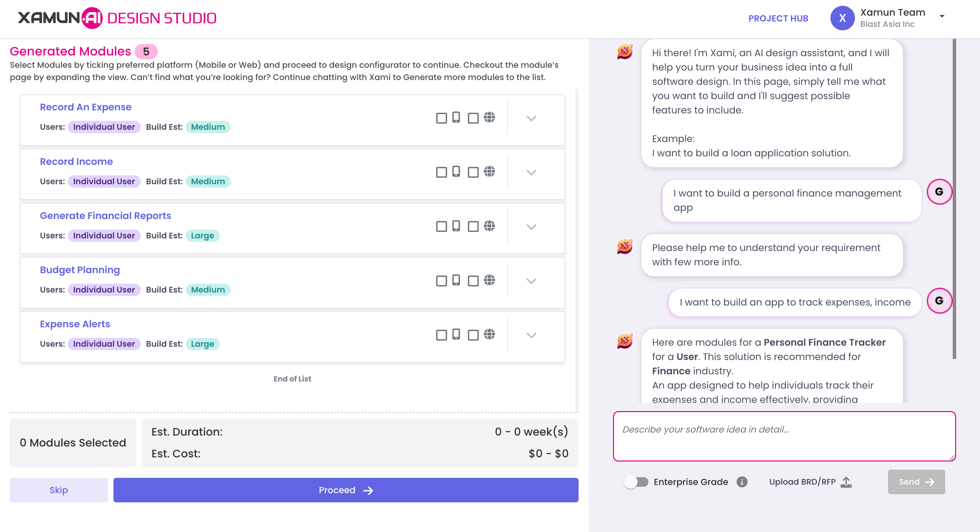Select the mobile platform icon for Record An Expense
This screenshot has width=980, height=532.
[456, 118]
